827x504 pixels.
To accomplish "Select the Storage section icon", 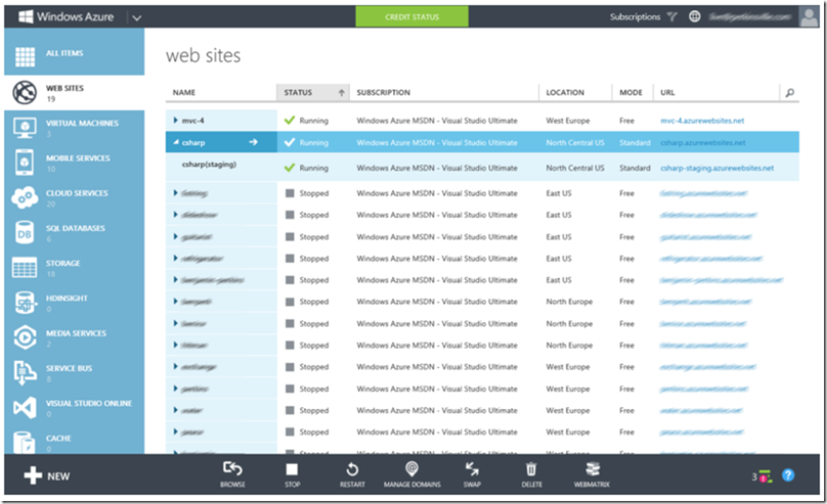I will point(24,267).
